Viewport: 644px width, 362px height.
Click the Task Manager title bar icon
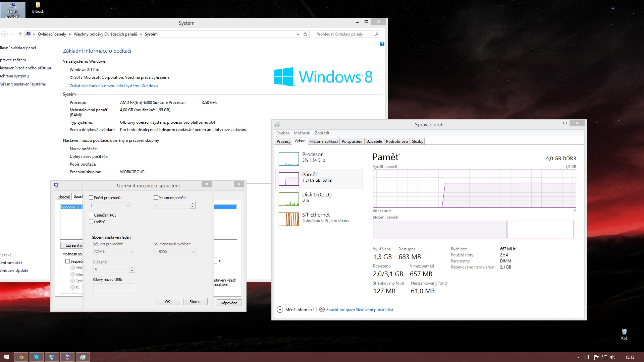pyautogui.click(x=277, y=125)
